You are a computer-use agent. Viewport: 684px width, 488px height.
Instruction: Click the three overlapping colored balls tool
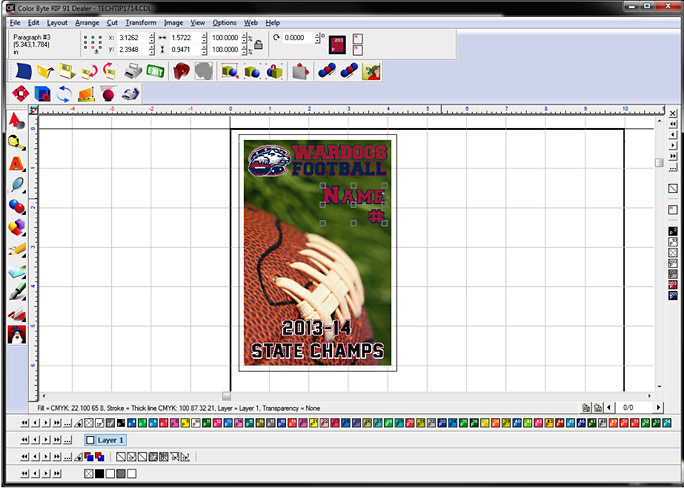17,227
